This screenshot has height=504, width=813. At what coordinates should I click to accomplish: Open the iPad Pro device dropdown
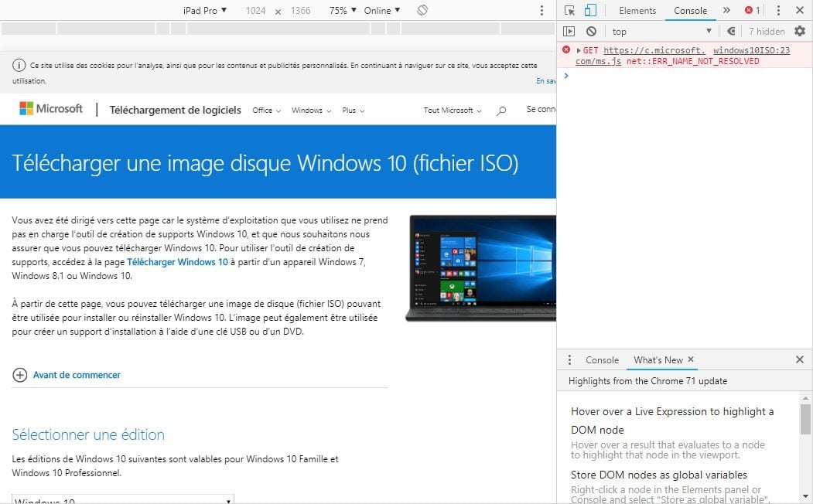pos(205,10)
